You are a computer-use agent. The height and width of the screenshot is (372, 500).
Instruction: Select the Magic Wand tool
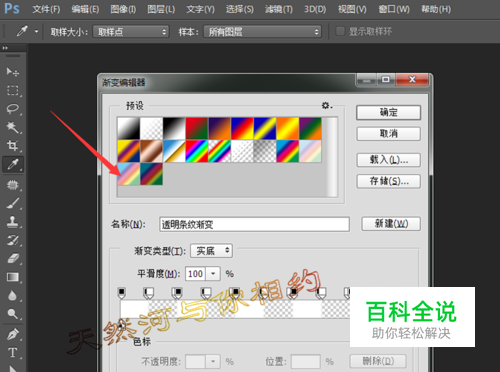(x=13, y=127)
